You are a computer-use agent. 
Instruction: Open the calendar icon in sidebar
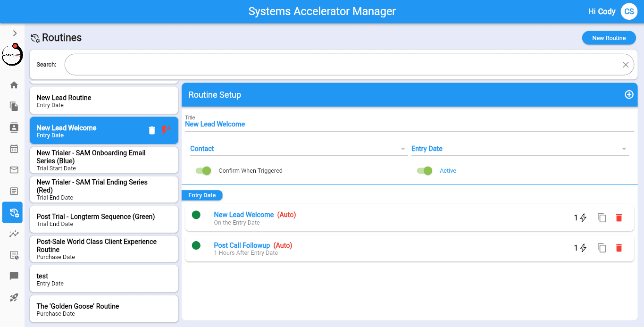(x=14, y=149)
